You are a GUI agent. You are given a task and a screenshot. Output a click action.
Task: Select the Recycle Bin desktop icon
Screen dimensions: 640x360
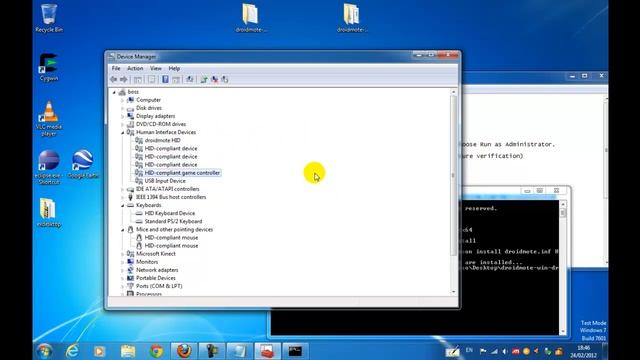tap(49, 18)
